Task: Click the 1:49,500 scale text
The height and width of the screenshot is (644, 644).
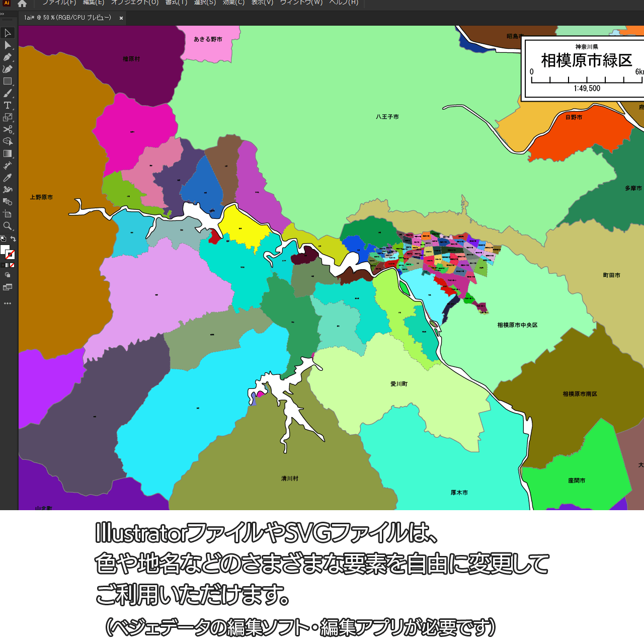Action: [x=587, y=89]
